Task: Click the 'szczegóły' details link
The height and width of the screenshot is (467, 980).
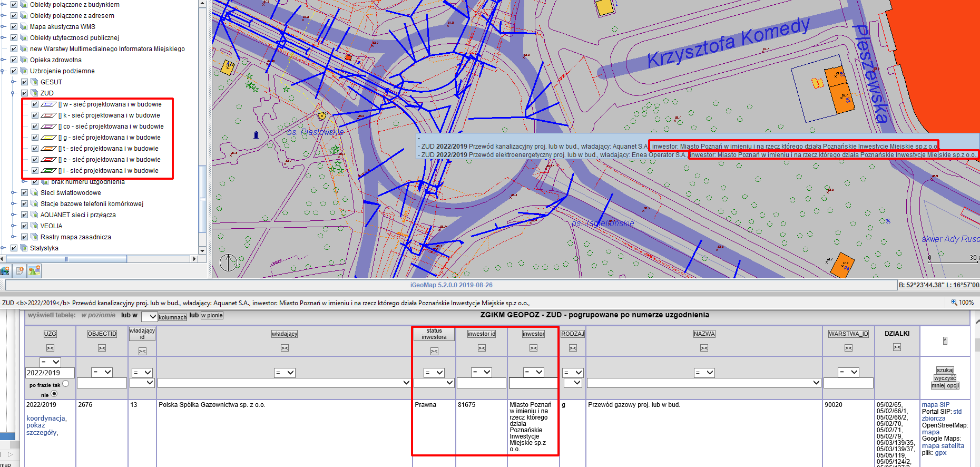Action: (x=42, y=433)
